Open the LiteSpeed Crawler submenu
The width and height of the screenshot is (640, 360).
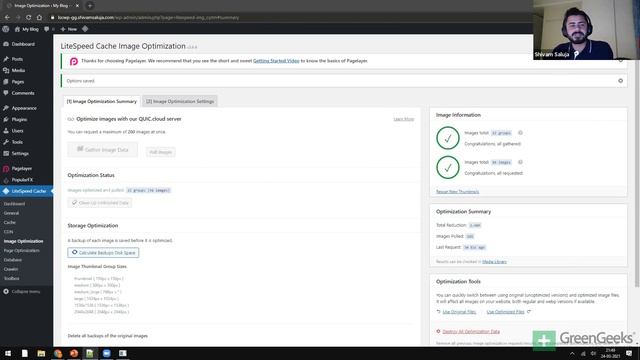tap(11, 269)
